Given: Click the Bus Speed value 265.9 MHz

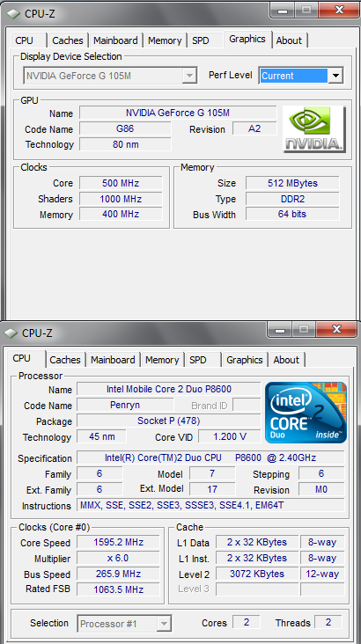Looking at the screenshot, I should click(x=118, y=574).
